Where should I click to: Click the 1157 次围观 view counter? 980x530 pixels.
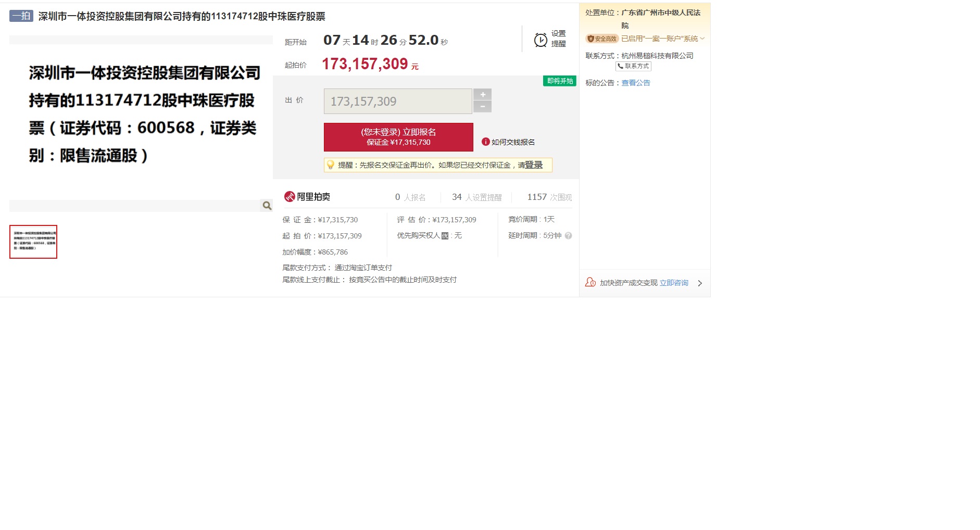click(549, 197)
